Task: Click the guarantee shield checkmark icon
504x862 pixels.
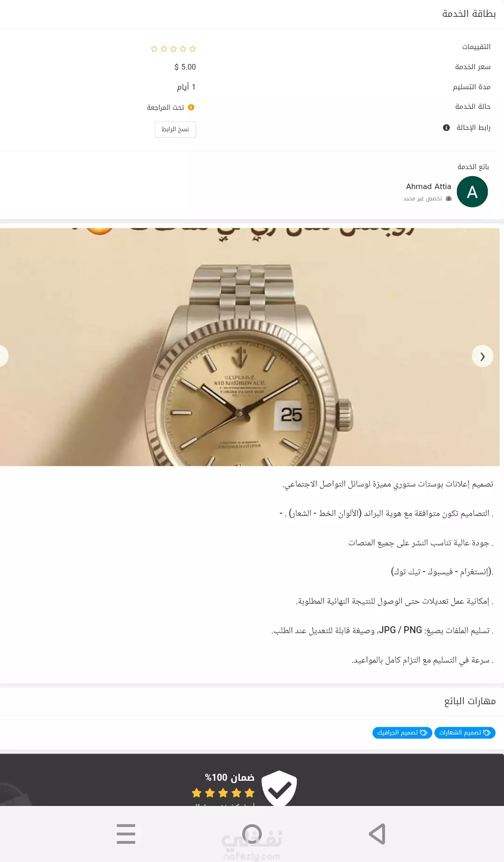Action: (x=279, y=788)
